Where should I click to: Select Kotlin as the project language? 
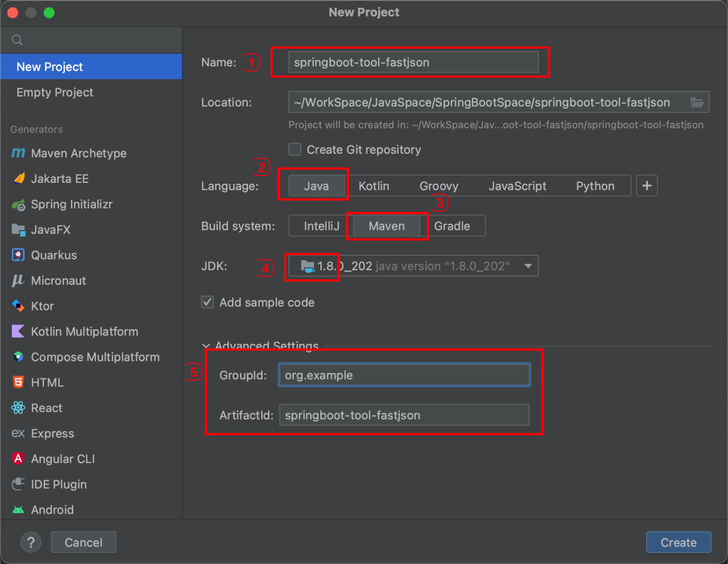tap(374, 186)
